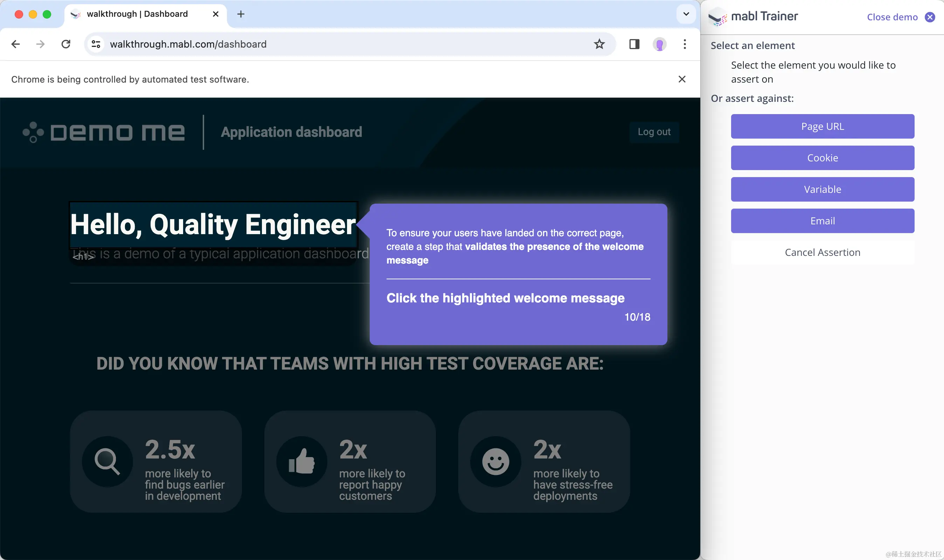The image size is (944, 560).
Task: Open a new browser tab
Action: 241,14
